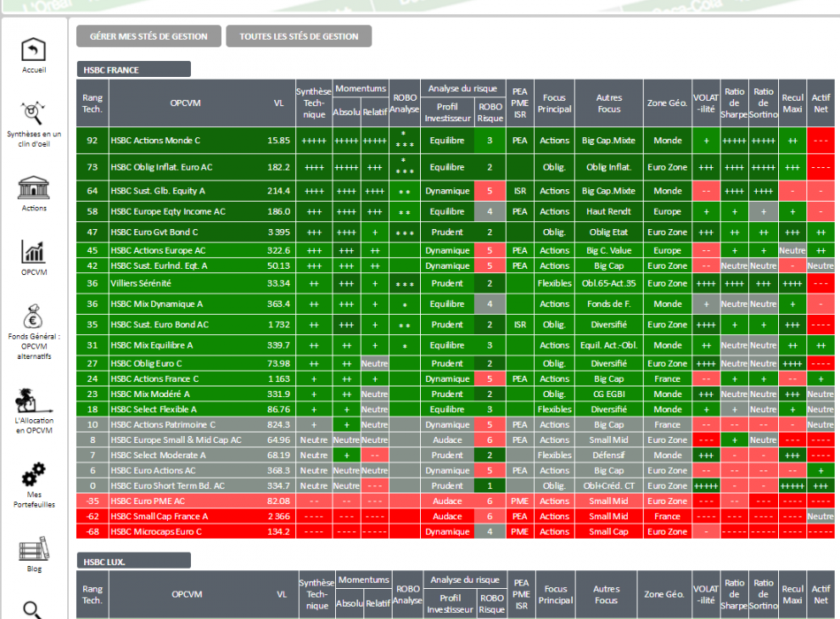The width and height of the screenshot is (840, 619).
Task: Click Focus Principal header in HSBC Lux table
Action: click(x=555, y=594)
